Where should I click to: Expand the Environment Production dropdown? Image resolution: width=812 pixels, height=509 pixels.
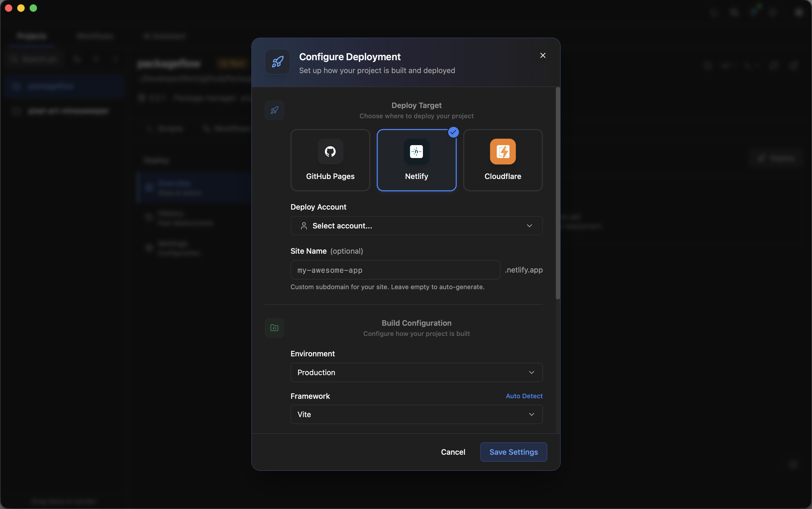tap(416, 372)
